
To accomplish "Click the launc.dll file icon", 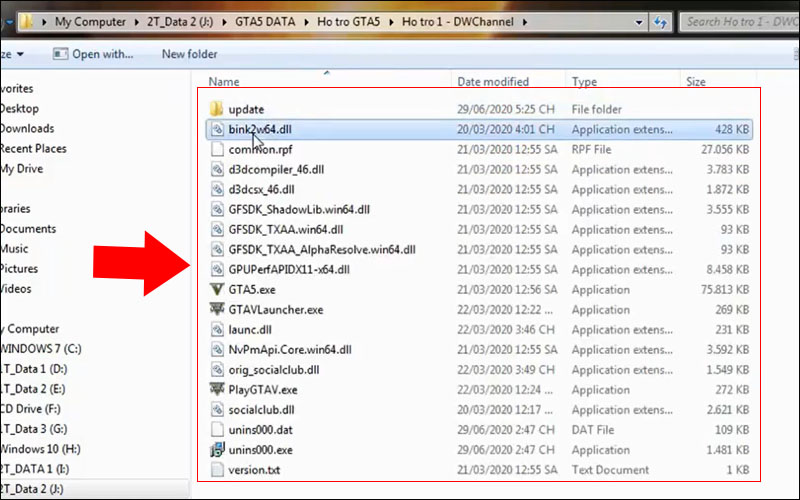I will (217, 329).
